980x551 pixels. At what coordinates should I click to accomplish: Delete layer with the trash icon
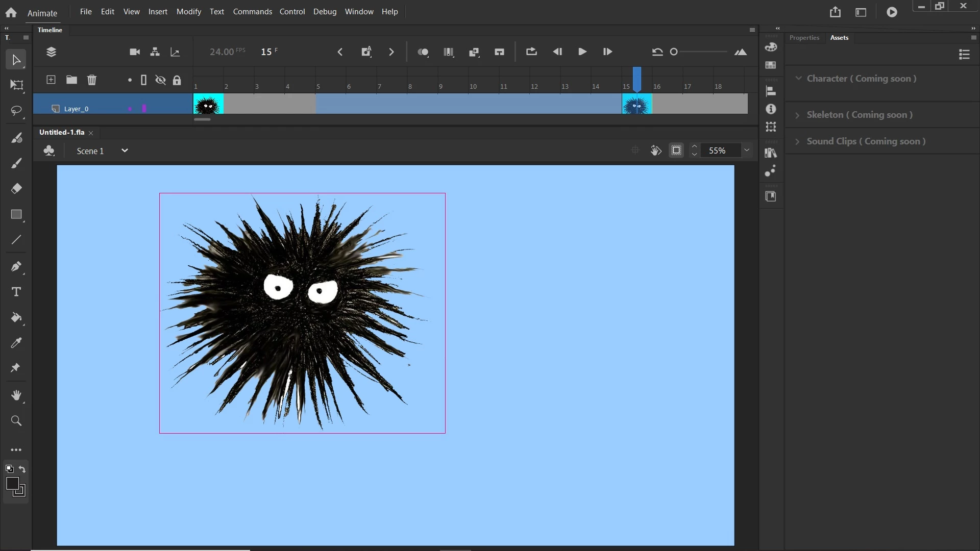[92, 80]
